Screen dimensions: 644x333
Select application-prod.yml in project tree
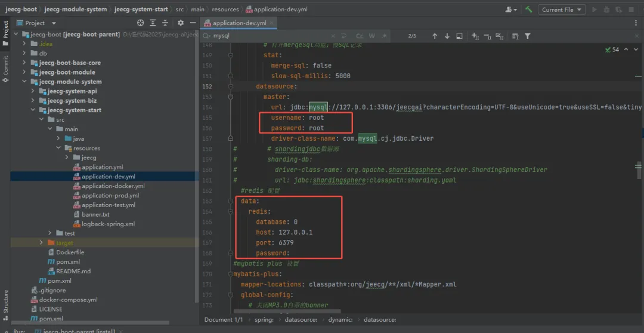(110, 195)
